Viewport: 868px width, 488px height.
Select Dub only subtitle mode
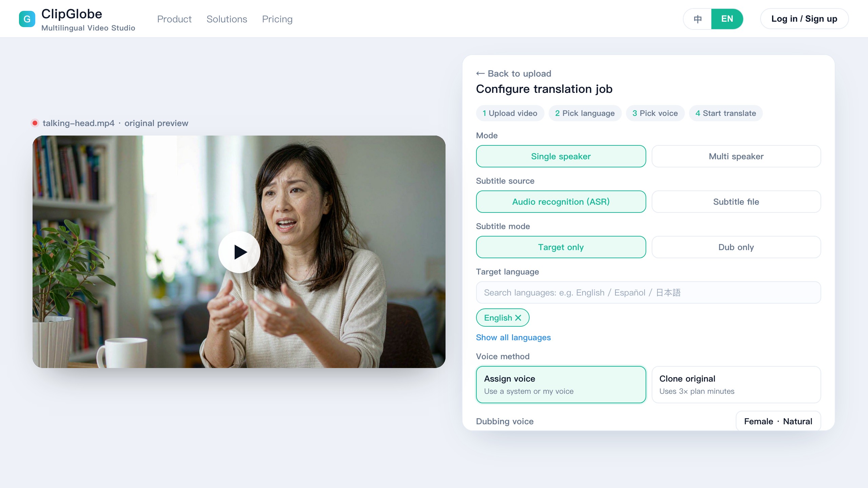click(x=736, y=247)
